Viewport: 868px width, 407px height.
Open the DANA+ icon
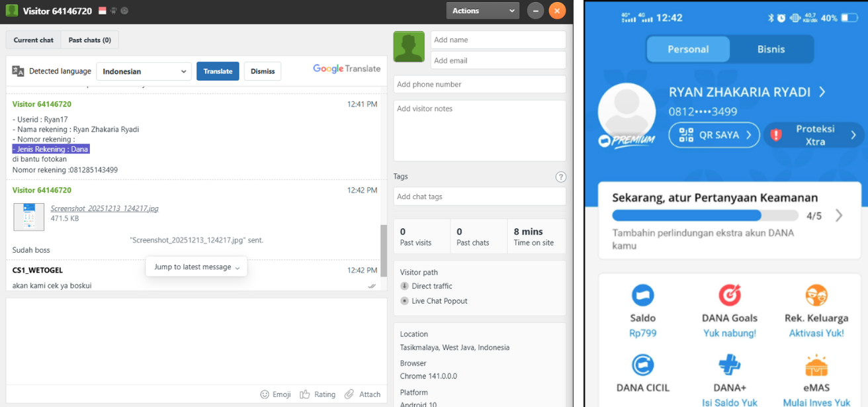(730, 365)
